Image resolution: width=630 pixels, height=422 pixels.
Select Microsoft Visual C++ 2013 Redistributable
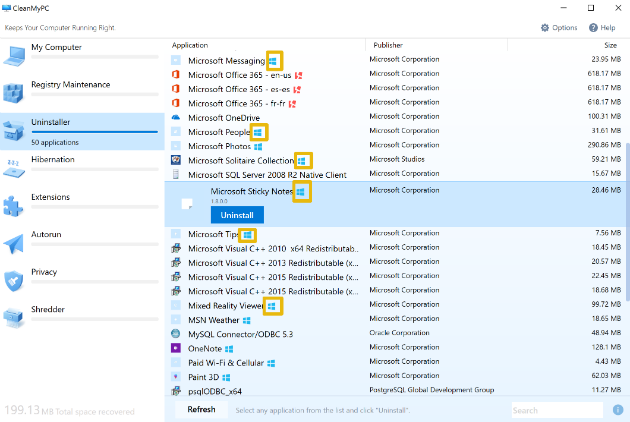(395, 262)
